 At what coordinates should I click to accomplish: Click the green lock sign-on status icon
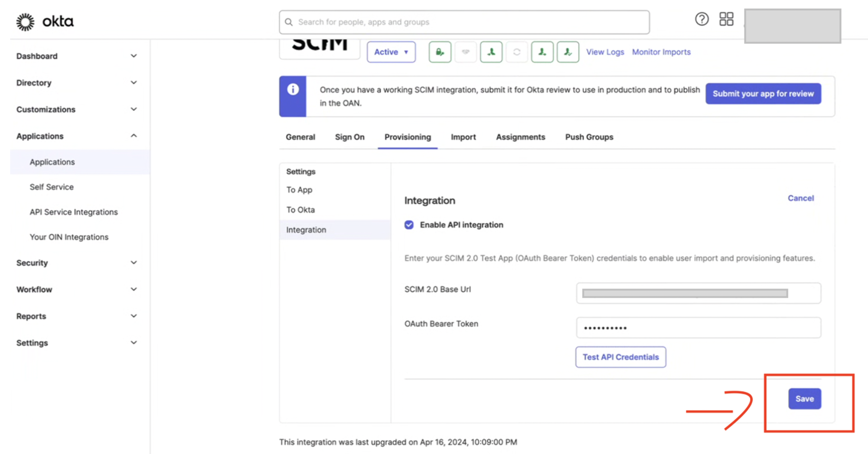pos(440,52)
